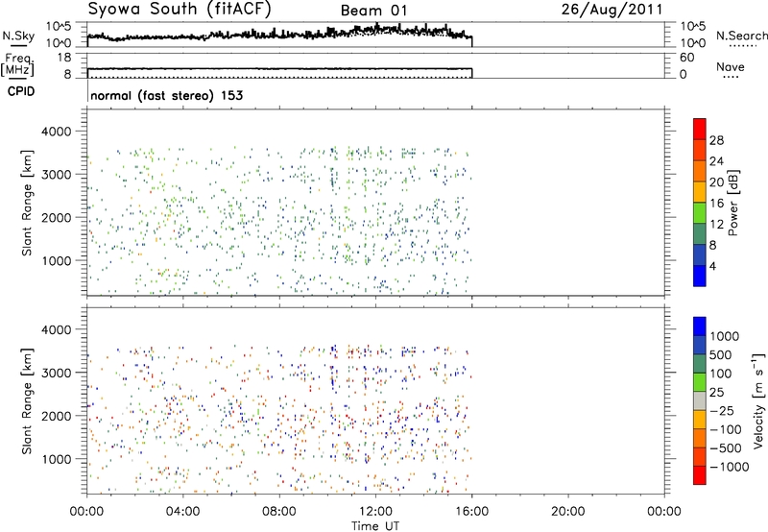Click the Power [dB] colorbar title
768x532 pixels.
(732, 203)
